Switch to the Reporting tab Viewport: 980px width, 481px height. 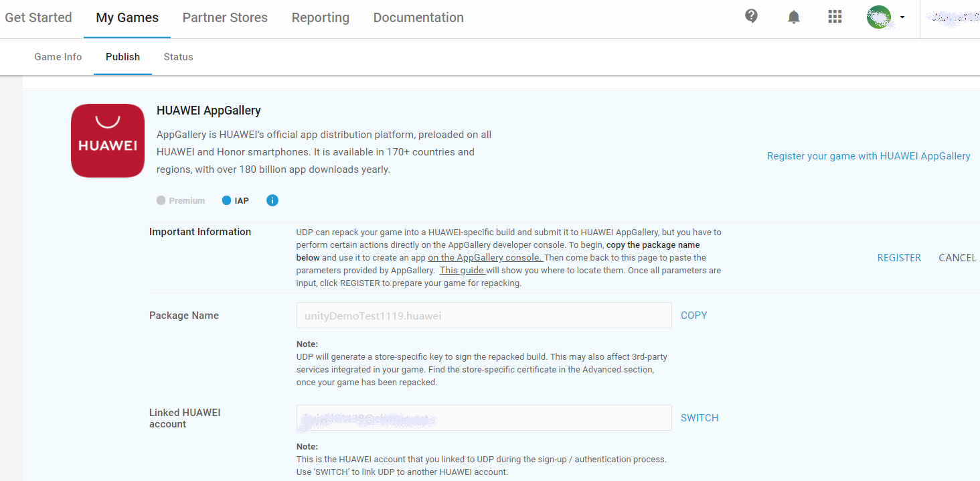pyautogui.click(x=321, y=18)
